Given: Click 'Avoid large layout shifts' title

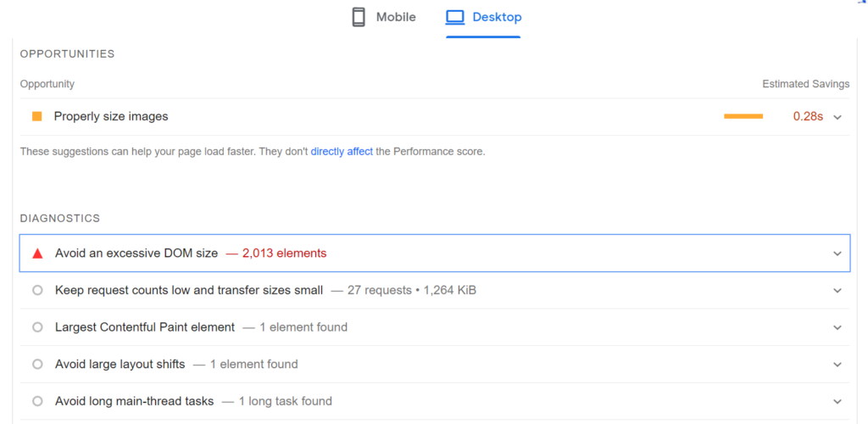Looking at the screenshot, I should click(120, 365).
